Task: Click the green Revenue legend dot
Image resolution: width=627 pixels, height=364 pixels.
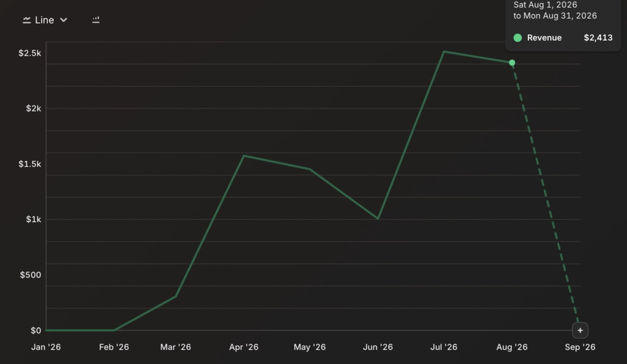Action: [x=517, y=38]
